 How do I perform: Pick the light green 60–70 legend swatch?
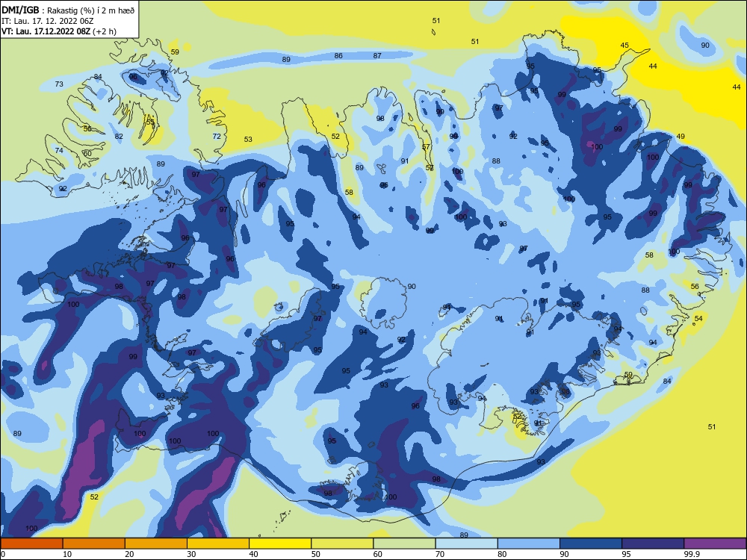404,544
